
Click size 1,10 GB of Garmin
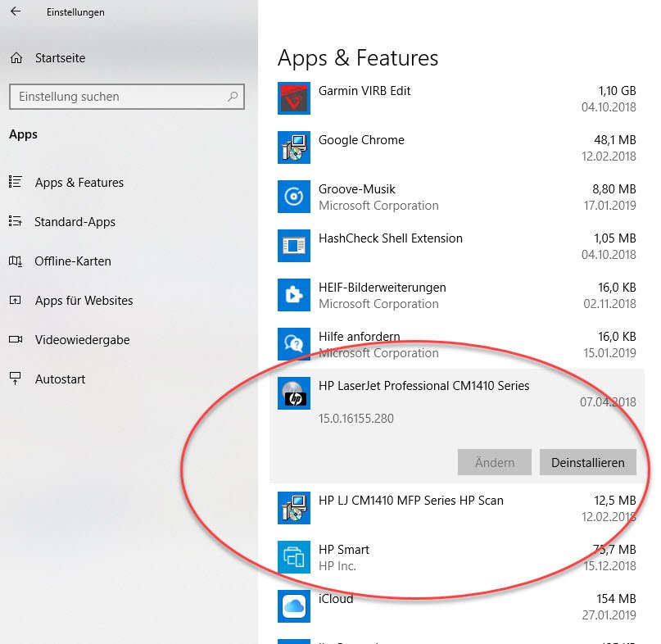(617, 91)
